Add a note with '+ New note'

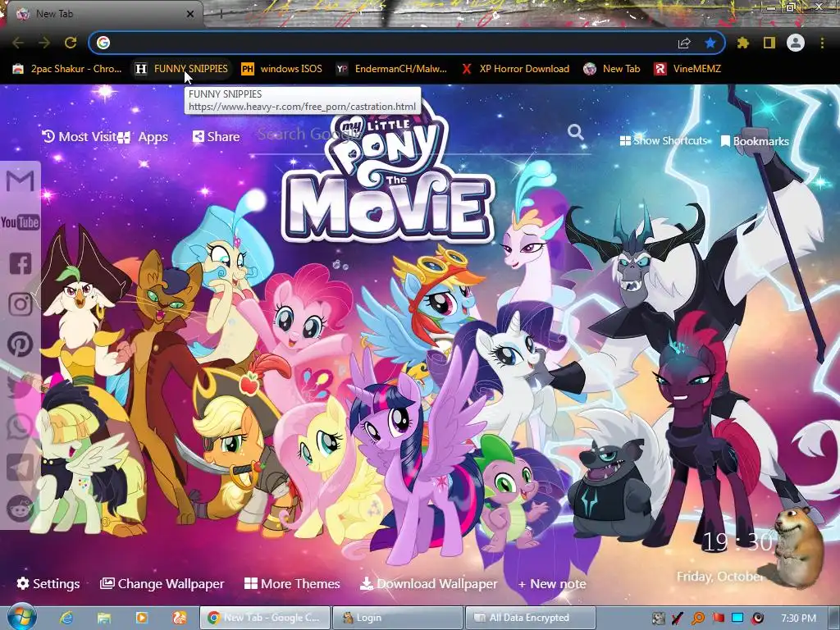[552, 583]
